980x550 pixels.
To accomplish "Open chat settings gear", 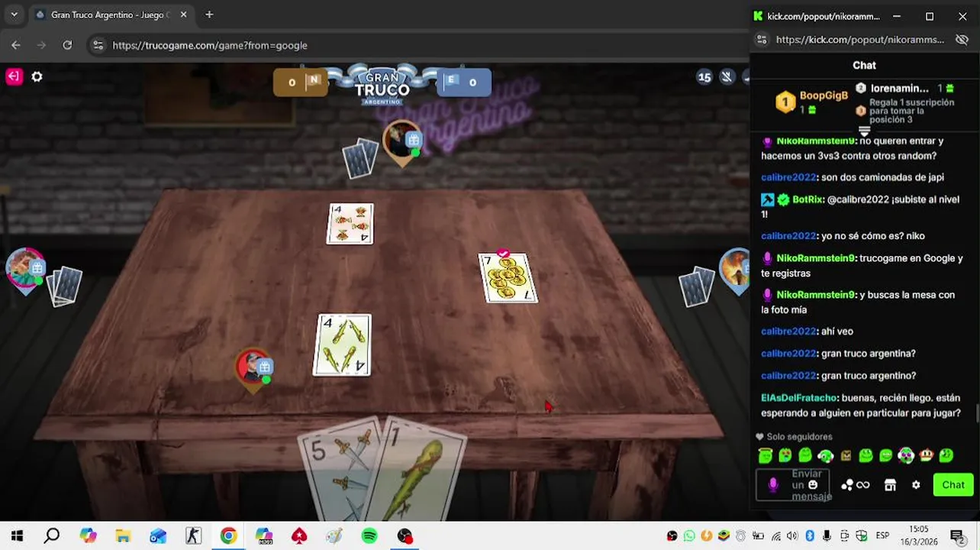I will (916, 485).
